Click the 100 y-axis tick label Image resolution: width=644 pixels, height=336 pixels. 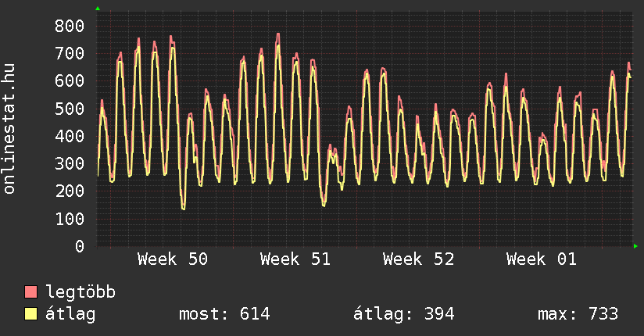pos(69,219)
